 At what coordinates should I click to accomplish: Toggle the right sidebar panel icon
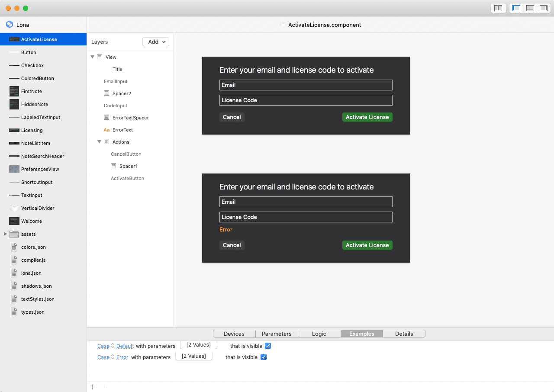coord(544,8)
